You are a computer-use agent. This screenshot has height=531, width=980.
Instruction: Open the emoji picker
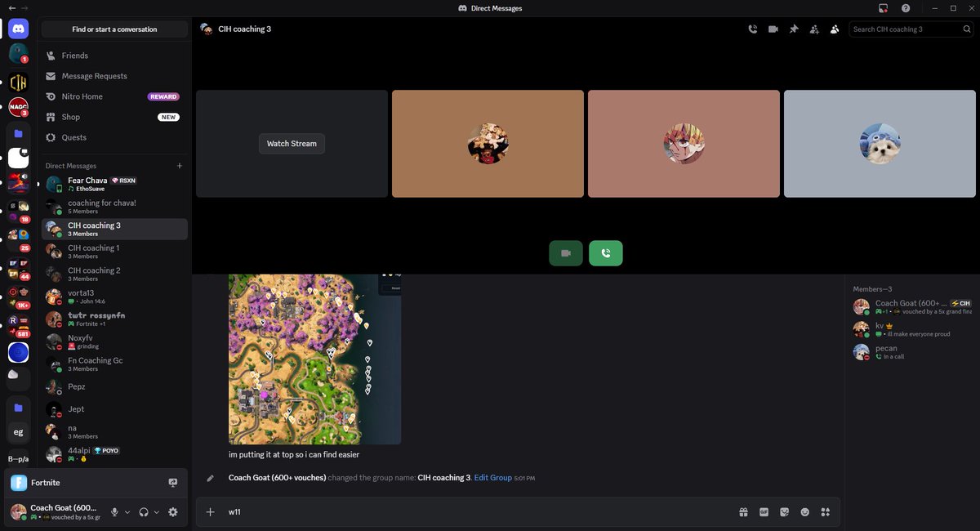804,511
